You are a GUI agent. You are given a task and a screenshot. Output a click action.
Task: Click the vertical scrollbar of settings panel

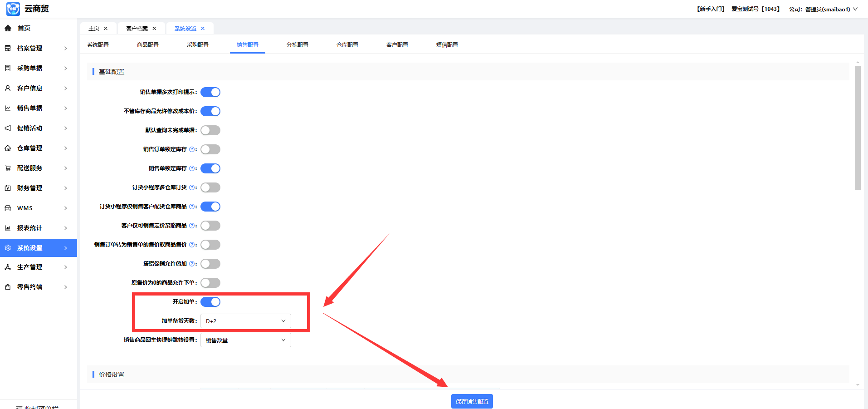pyautogui.click(x=857, y=127)
